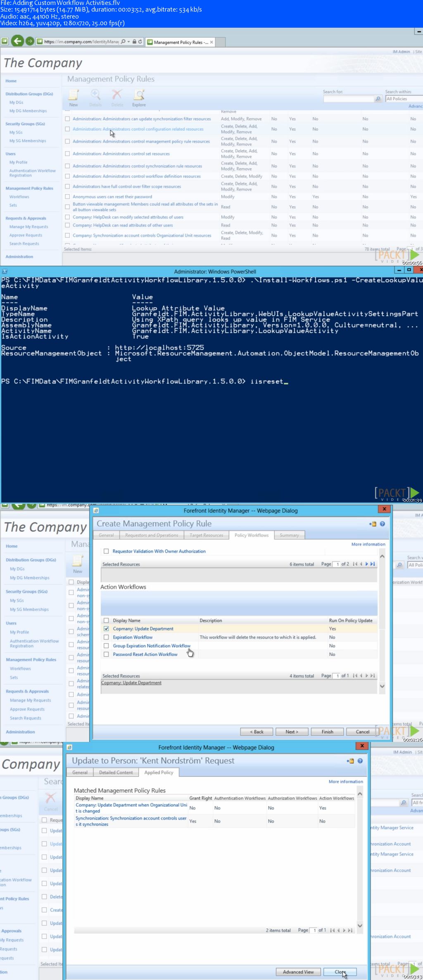Click the Finish button in the policy rule wizard
The height and width of the screenshot is (980, 423).
(327, 732)
